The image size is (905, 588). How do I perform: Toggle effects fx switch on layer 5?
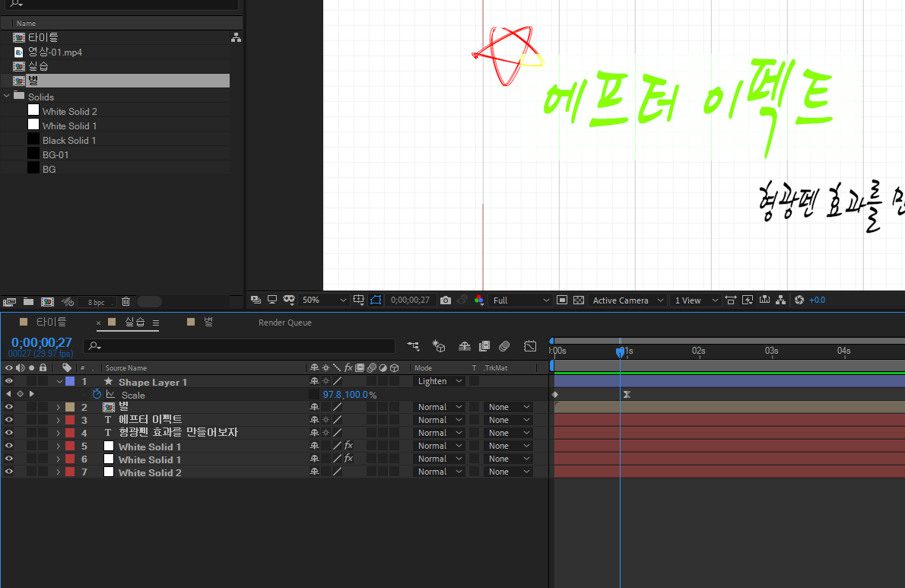tap(348, 446)
